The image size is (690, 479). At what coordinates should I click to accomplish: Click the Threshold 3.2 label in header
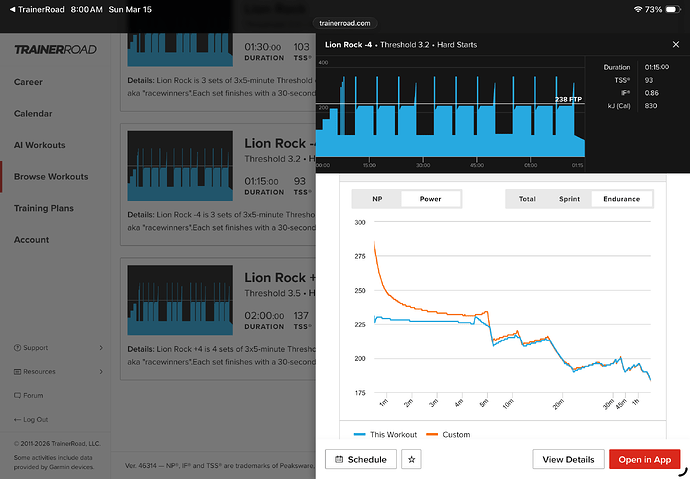point(404,44)
